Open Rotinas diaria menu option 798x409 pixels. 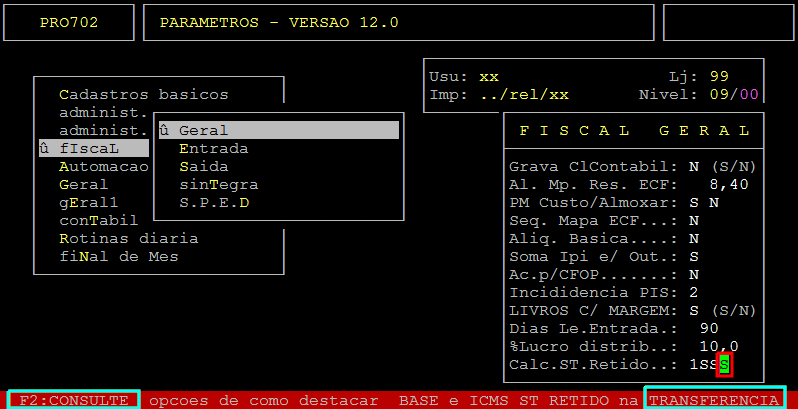[128, 238]
